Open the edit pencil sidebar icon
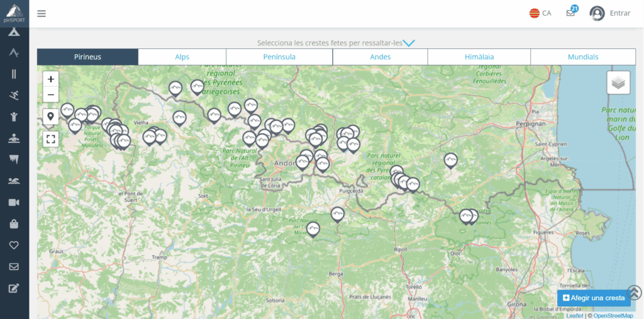 tap(14, 288)
